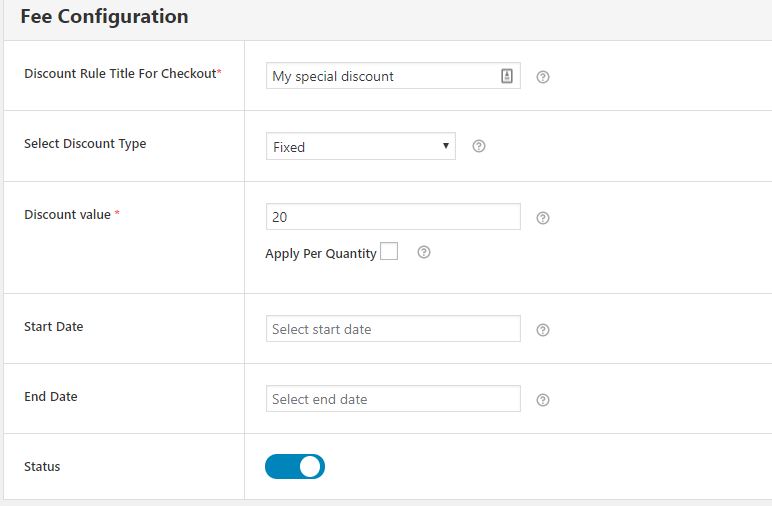772x506 pixels.
Task: Enable the Apply Per Quantity checkbox
Action: click(389, 251)
